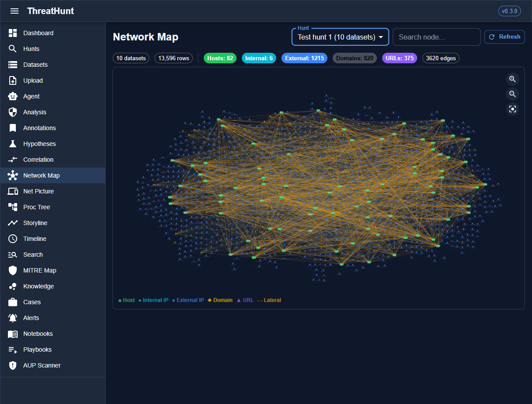Go to the Dashboard page
The image size is (532, 404).
point(38,33)
